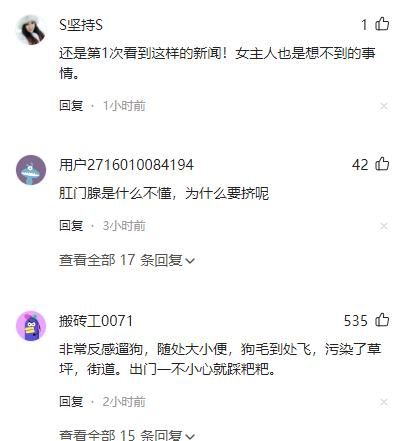The height and width of the screenshot is (441, 413).
Task: Like 搬砖工0071's comment with 535 likes
Action: [x=382, y=320]
